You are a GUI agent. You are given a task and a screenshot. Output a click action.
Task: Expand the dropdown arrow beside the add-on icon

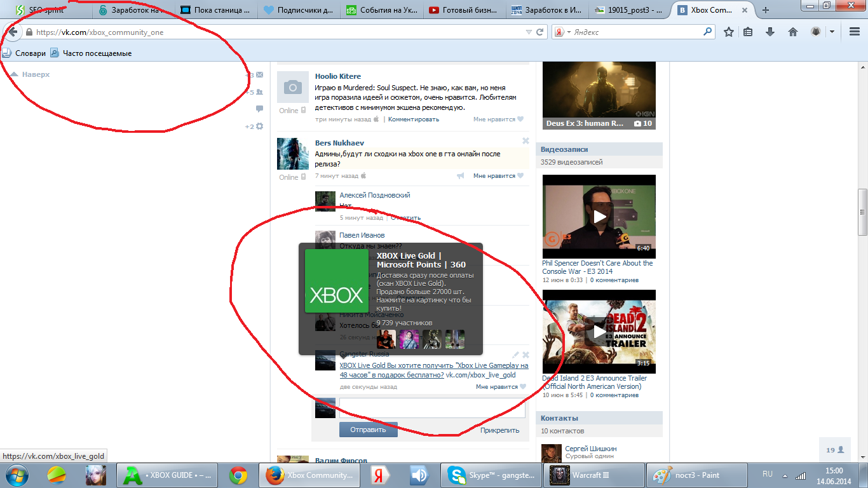832,32
